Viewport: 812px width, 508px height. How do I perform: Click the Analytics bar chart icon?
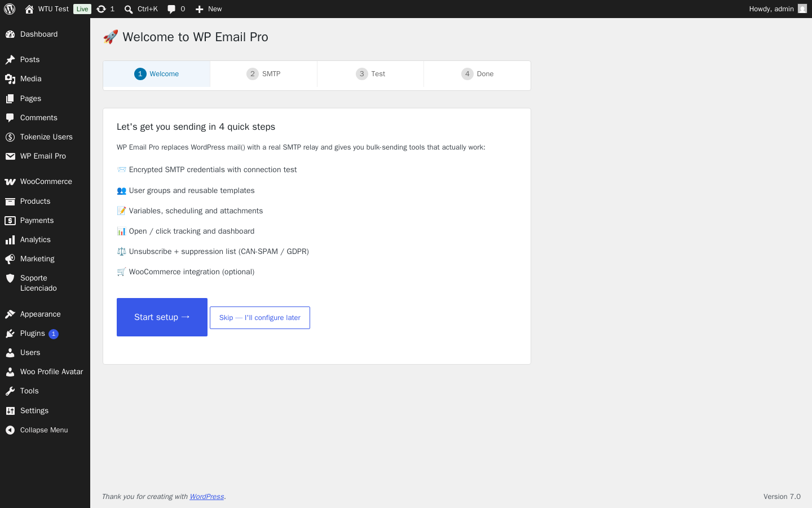point(10,240)
